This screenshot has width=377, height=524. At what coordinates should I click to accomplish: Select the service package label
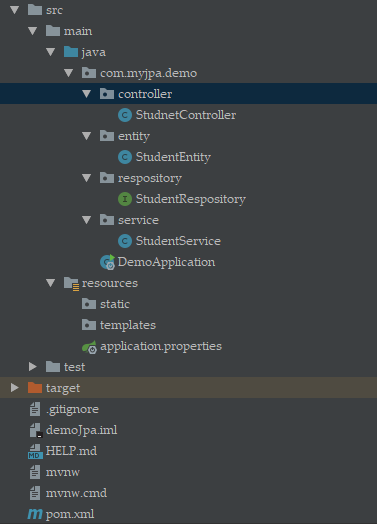click(138, 220)
